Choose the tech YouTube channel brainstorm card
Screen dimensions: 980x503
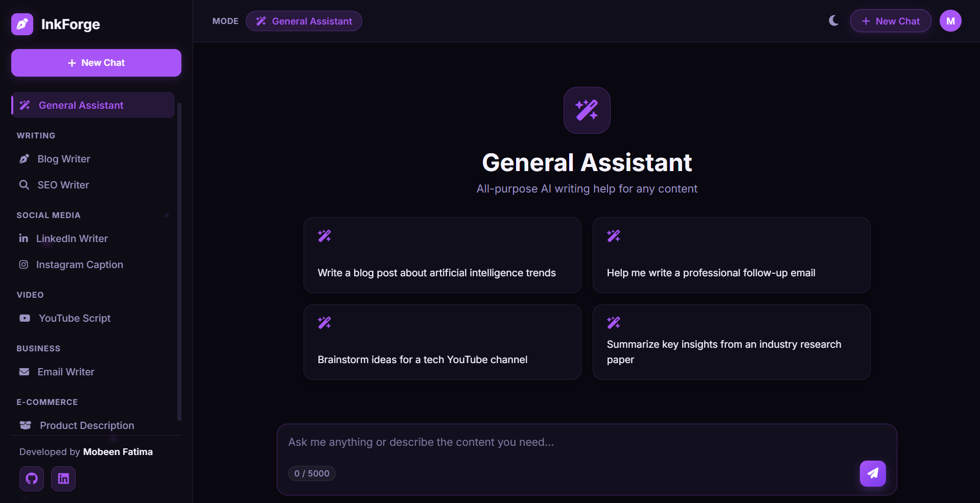pyautogui.click(x=442, y=342)
